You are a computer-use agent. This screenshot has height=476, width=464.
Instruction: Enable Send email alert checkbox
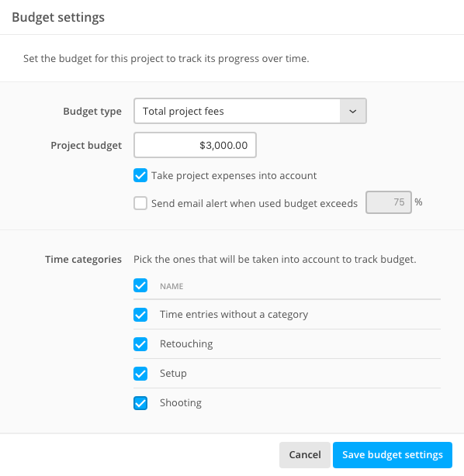140,203
